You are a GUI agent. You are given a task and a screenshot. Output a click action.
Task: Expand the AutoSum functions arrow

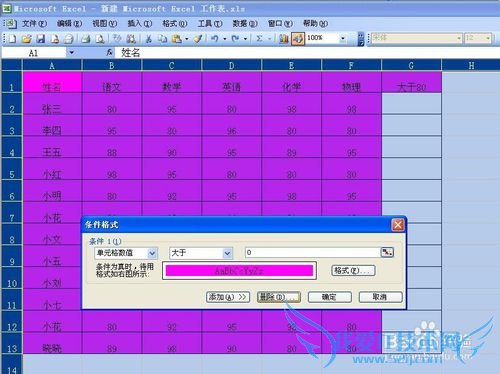pos(269,39)
